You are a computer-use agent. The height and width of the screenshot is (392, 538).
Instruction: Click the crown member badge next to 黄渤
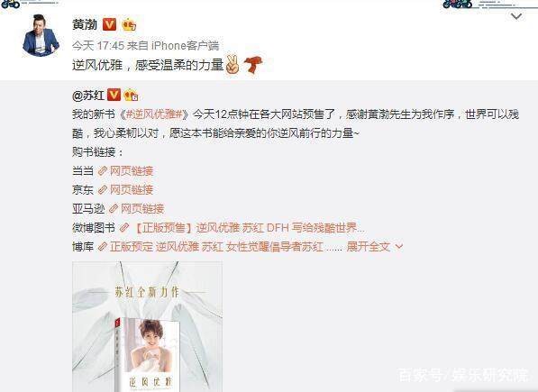tap(129, 24)
